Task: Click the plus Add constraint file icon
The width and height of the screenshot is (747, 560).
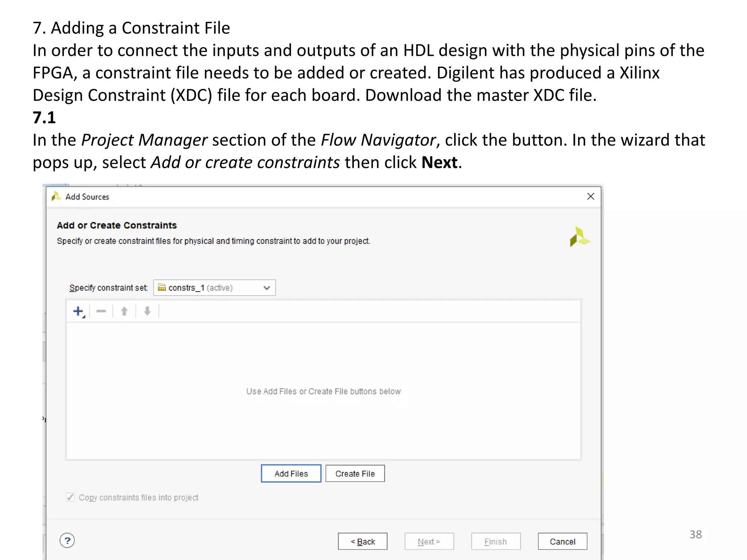Action: click(78, 311)
